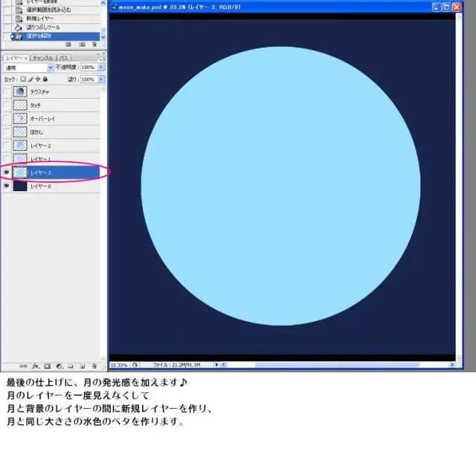This screenshot has width=476, height=460.
Task: Open the blend mode 通常 dropdown
Action: coord(50,67)
